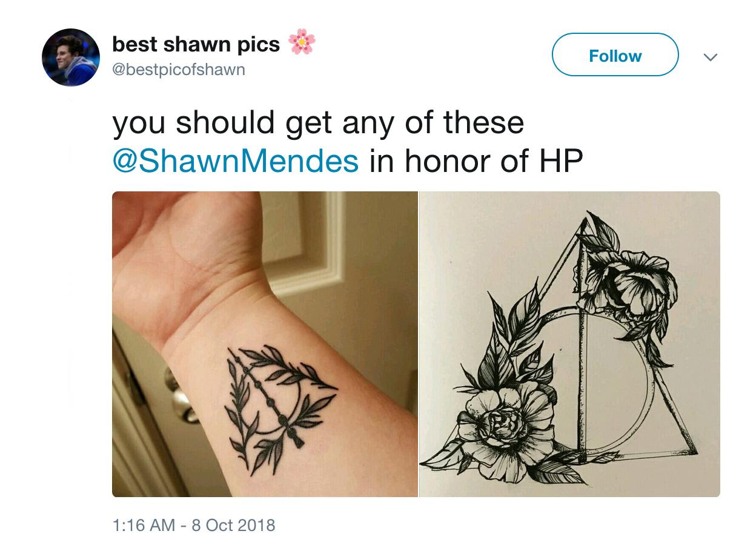This screenshot has width=756, height=551.
Task: View the Deathly Hallows flower drawing
Action: [569, 344]
